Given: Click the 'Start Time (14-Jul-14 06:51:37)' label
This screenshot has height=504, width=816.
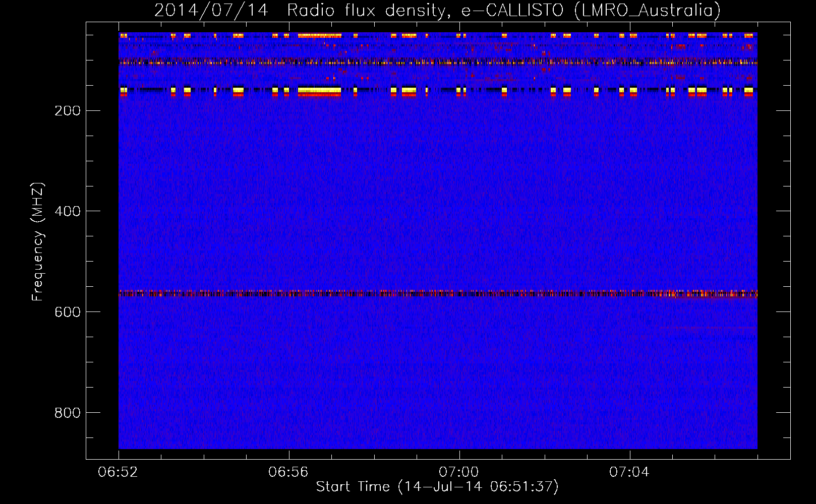Looking at the screenshot, I should [437, 487].
